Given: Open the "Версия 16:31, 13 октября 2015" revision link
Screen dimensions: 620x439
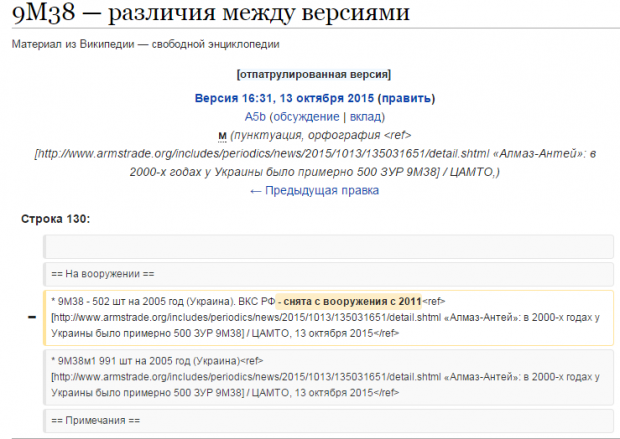Looking at the screenshot, I should (x=286, y=99).
